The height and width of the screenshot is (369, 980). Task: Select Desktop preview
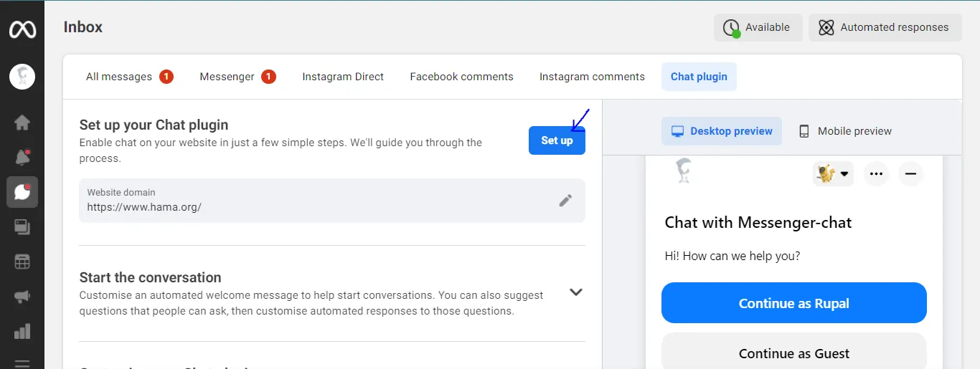pyautogui.click(x=722, y=131)
